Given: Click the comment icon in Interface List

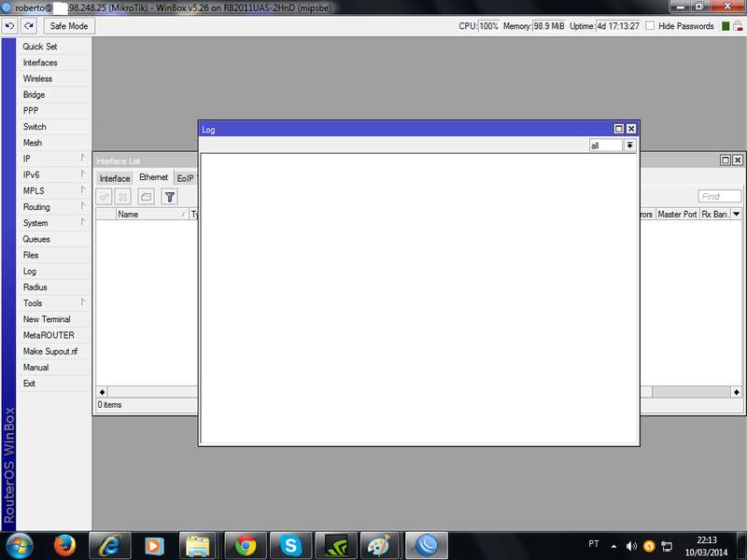Looking at the screenshot, I should pos(147,197).
